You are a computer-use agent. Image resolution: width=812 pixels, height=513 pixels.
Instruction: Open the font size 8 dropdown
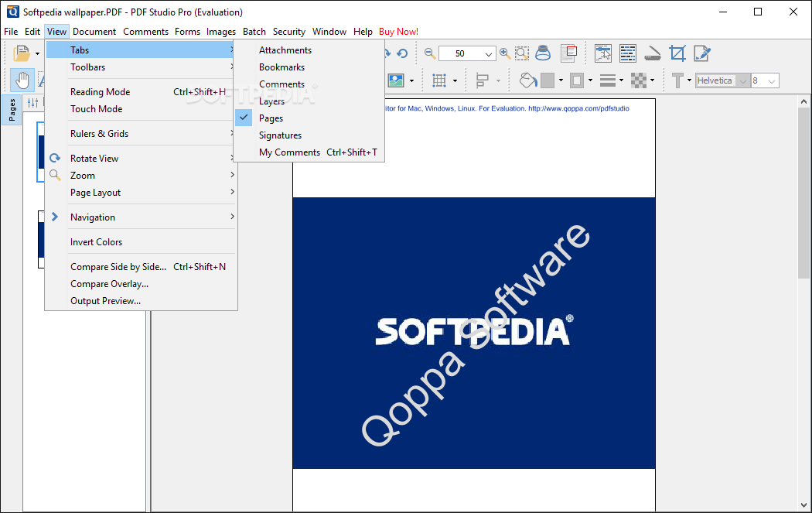772,80
